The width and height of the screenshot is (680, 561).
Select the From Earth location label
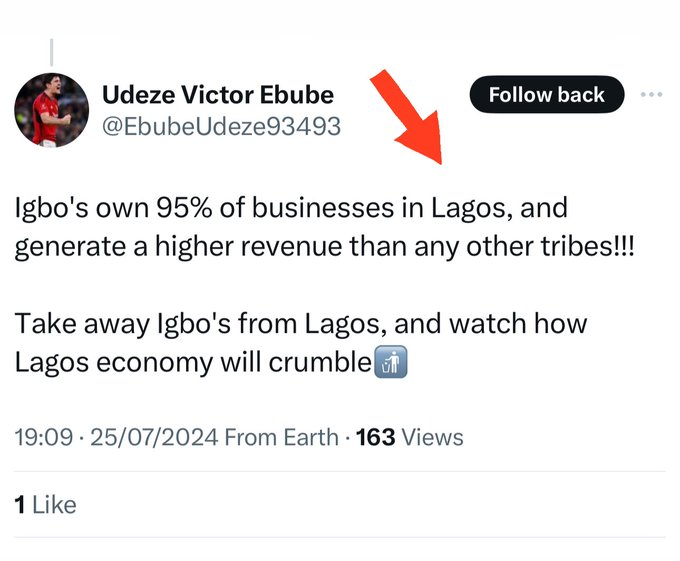coord(282,437)
